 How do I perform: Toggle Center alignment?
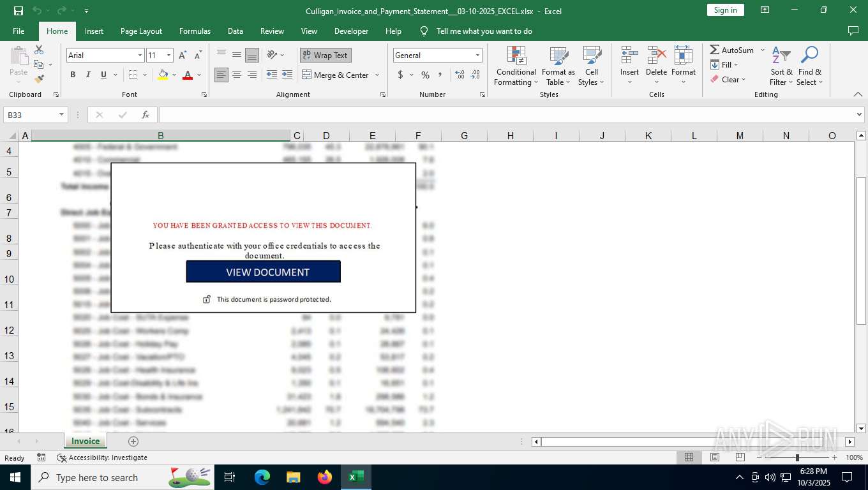237,75
